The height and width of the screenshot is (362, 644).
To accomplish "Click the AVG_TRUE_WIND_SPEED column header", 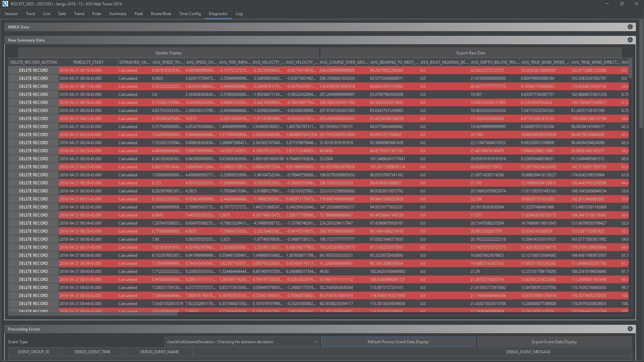I will click(x=545, y=62).
